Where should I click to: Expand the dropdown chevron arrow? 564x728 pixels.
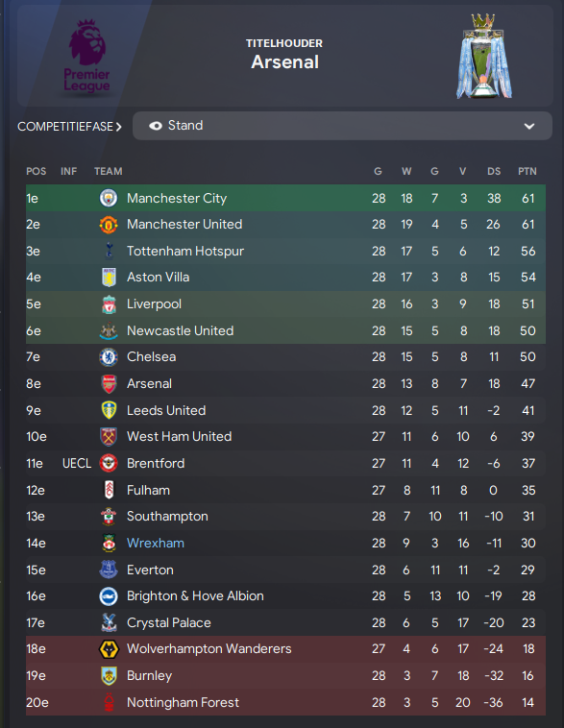click(529, 126)
